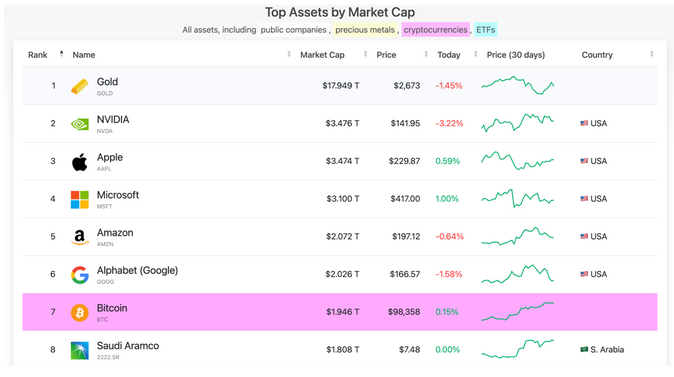Click the Amazon logo icon

pyautogui.click(x=80, y=237)
